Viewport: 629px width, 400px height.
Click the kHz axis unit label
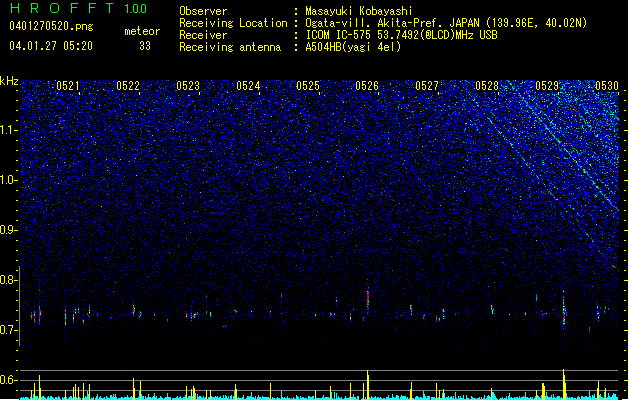click(x=9, y=81)
